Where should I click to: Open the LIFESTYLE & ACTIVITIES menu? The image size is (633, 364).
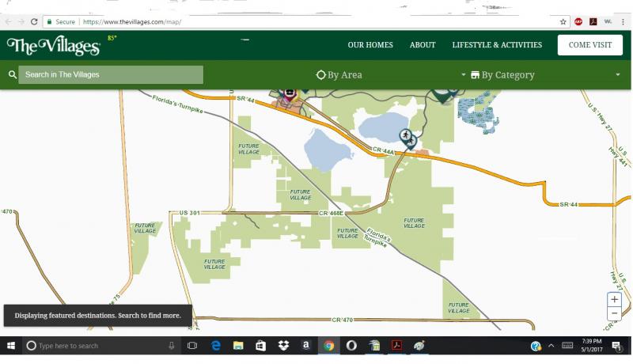pos(497,45)
